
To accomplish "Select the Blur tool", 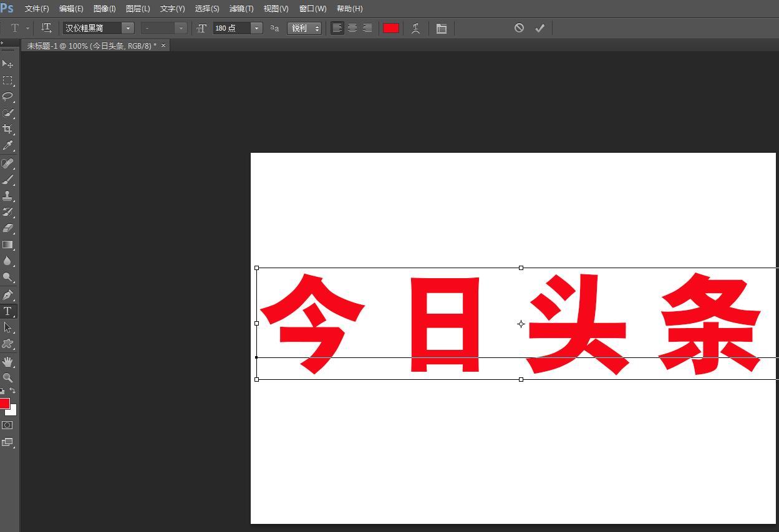I will click(x=7, y=261).
